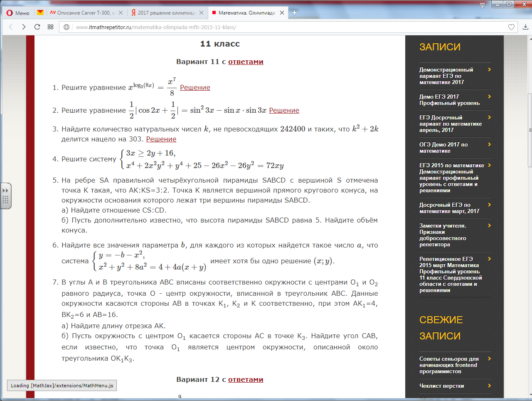The width and height of the screenshot is (532, 401).
Task: Bookmark page with heart icon
Action: pyautogui.click(x=511, y=27)
